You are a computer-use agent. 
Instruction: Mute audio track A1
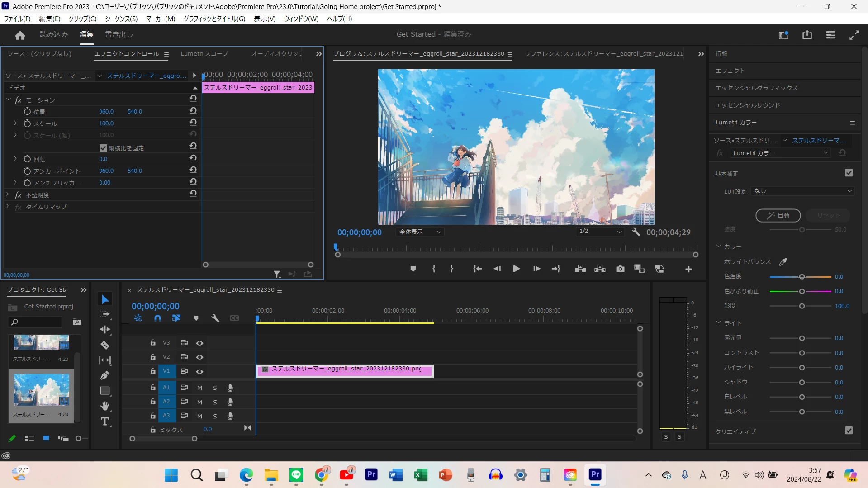[x=199, y=388]
